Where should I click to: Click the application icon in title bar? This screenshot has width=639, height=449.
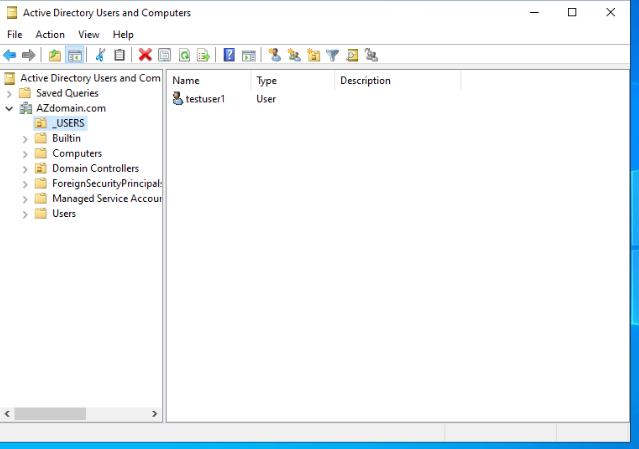12,13
